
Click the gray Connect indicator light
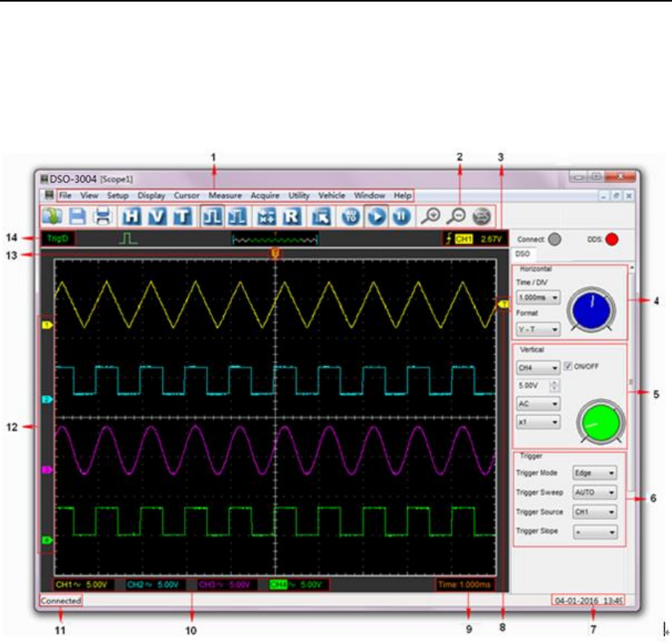555,239
